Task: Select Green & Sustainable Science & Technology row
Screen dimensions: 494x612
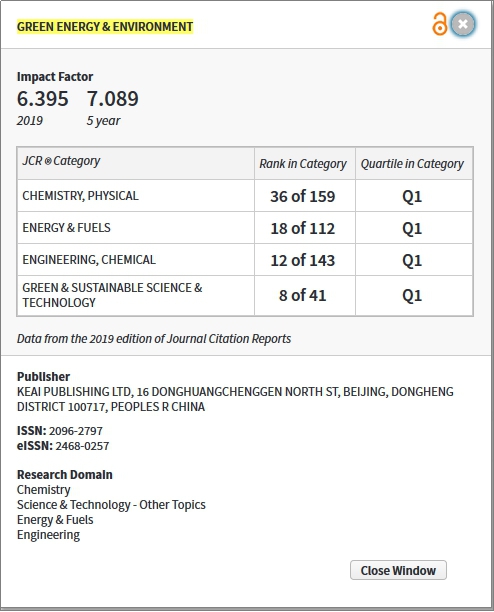Action: (x=245, y=295)
